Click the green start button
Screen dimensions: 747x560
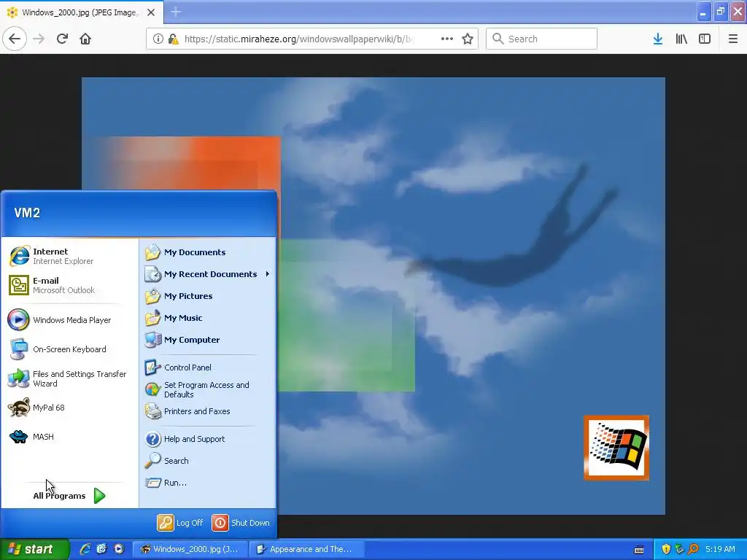coord(35,549)
